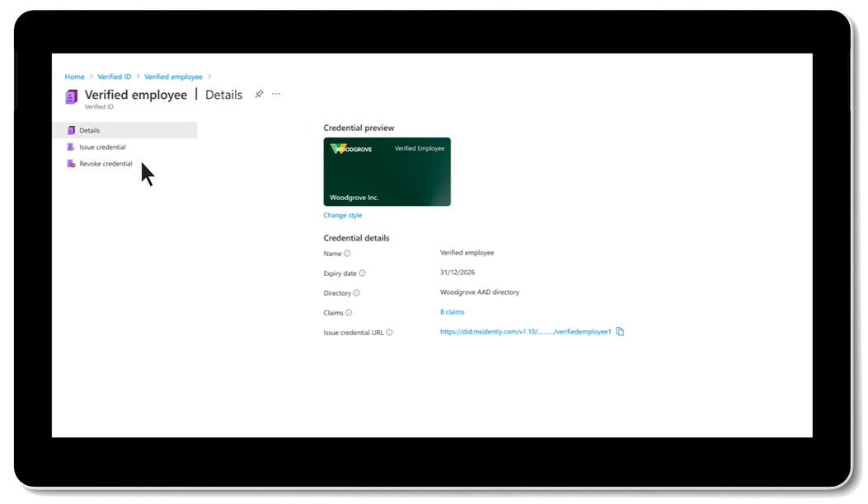Click the info icon beside Name
Viewport: 868px width, 504px height.
click(x=347, y=254)
